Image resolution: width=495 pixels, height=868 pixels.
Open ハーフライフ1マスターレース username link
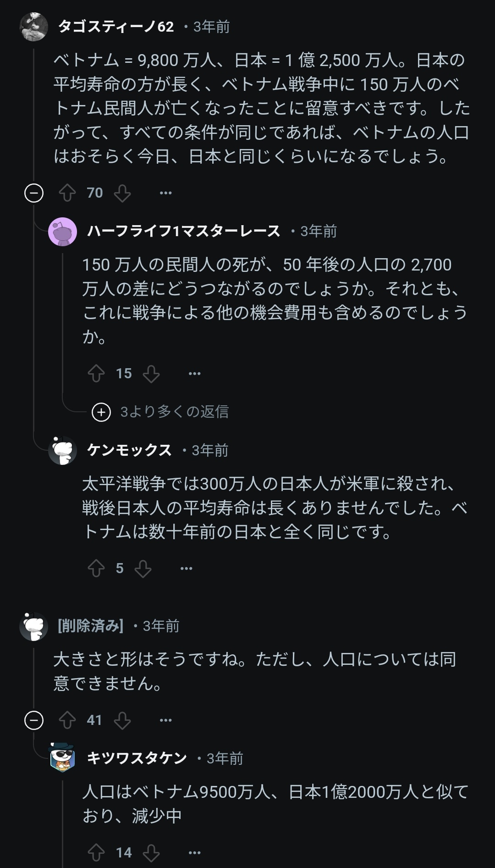click(x=183, y=231)
